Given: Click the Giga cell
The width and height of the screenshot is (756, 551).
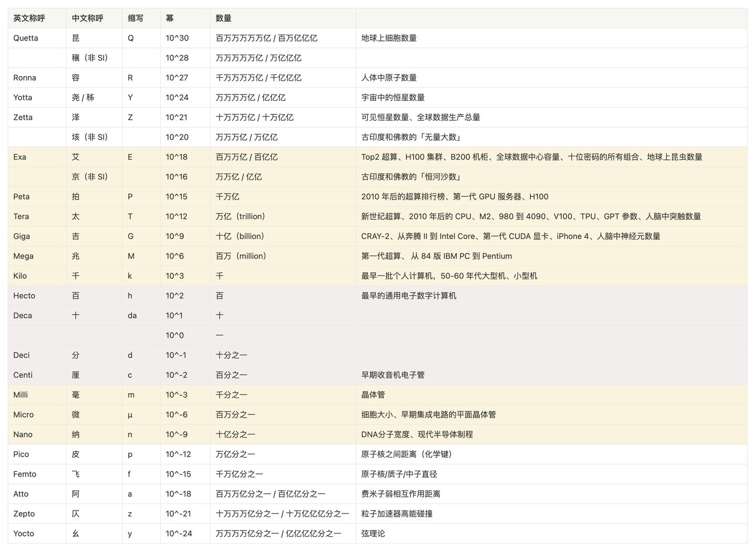Looking at the screenshot, I should tap(37, 236).
